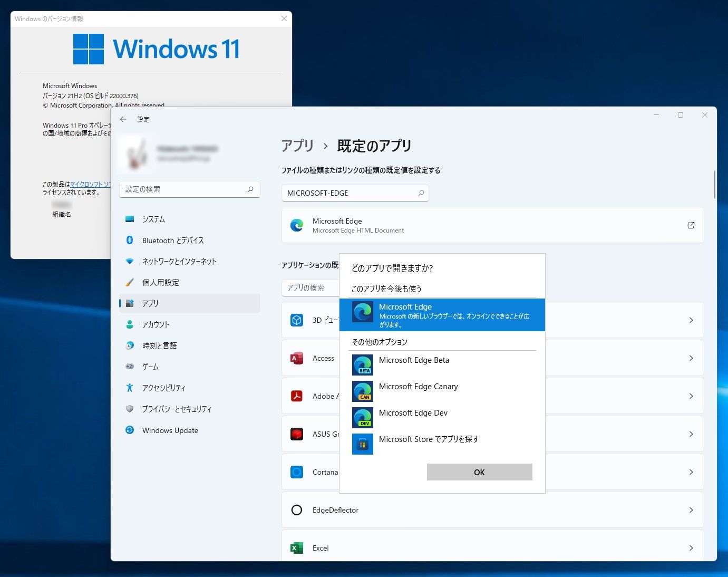728x577 pixels.
Task: Click search icon in 設定の検索 box
Action: tap(250, 189)
